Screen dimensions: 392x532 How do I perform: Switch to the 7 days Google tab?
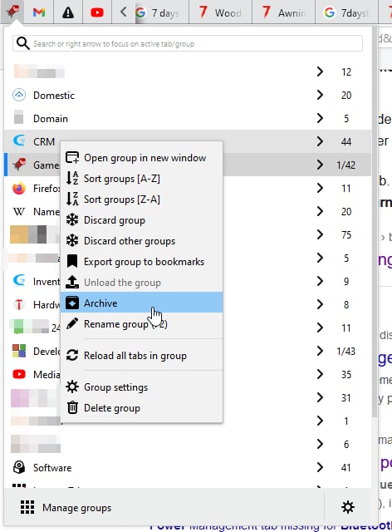click(x=161, y=12)
